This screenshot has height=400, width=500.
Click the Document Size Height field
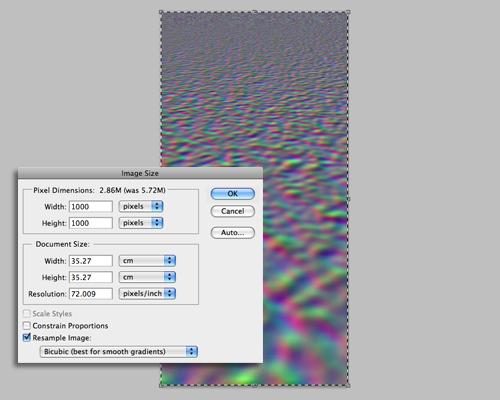click(91, 277)
